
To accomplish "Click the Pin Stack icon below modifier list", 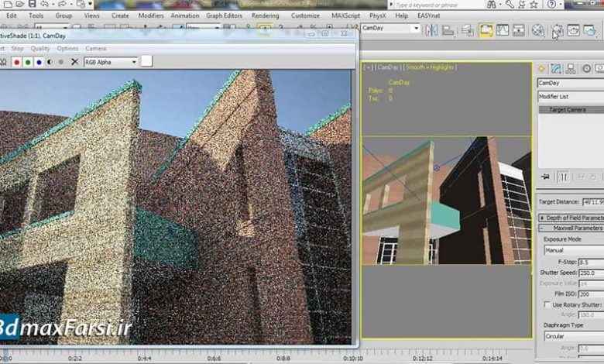I will pos(546,175).
